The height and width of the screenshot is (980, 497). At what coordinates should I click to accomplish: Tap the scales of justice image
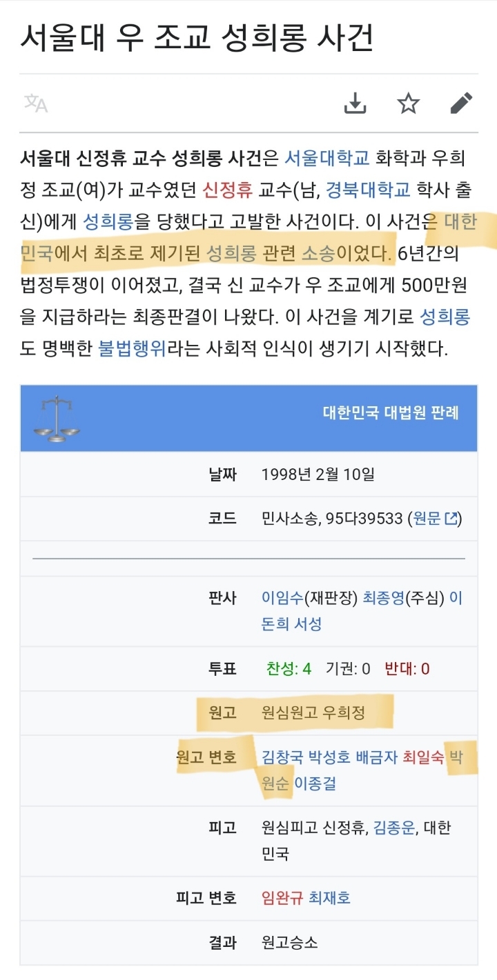click(x=56, y=418)
